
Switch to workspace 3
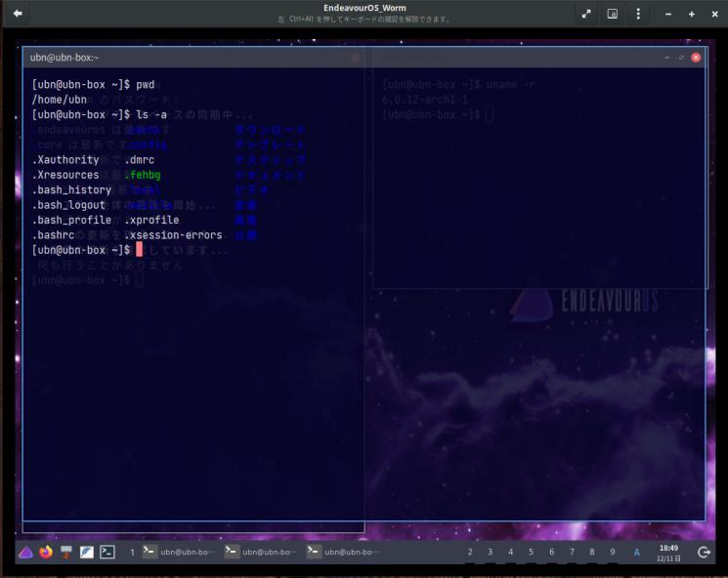pos(490,552)
